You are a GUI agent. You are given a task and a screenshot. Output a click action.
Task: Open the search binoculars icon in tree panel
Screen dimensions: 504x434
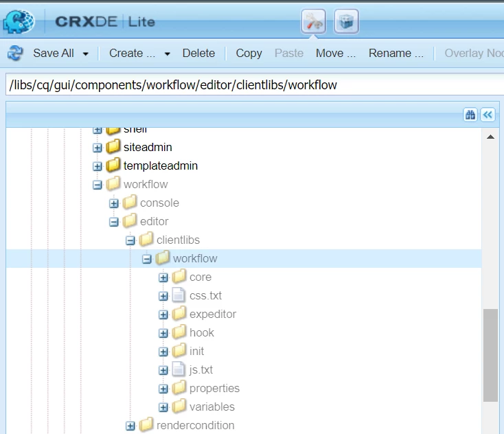point(470,115)
